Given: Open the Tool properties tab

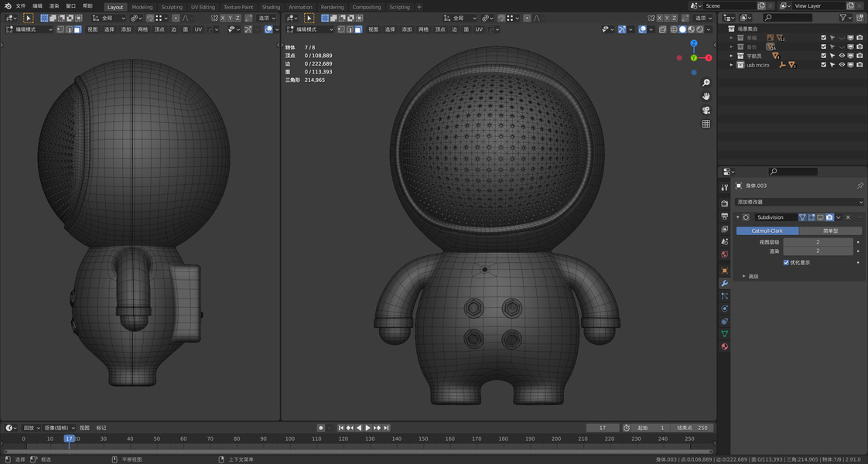Looking at the screenshot, I should coord(725,187).
